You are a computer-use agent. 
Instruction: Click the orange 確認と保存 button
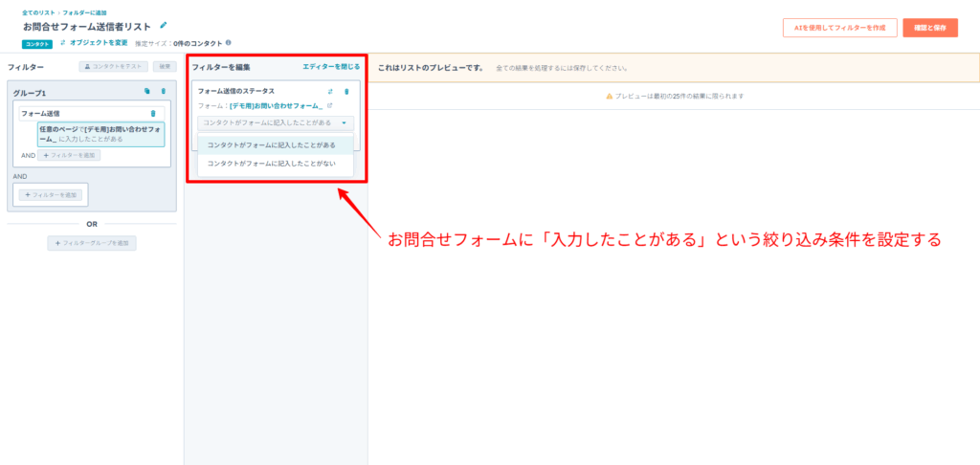click(930, 28)
